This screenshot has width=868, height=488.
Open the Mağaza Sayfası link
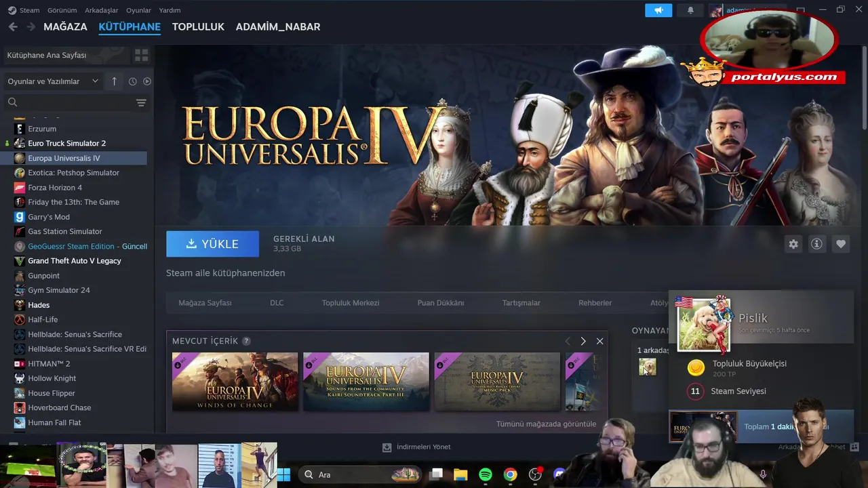[205, 303]
